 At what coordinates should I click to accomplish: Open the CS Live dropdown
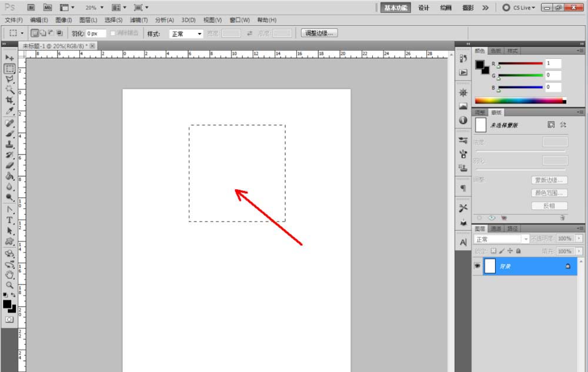click(x=519, y=8)
